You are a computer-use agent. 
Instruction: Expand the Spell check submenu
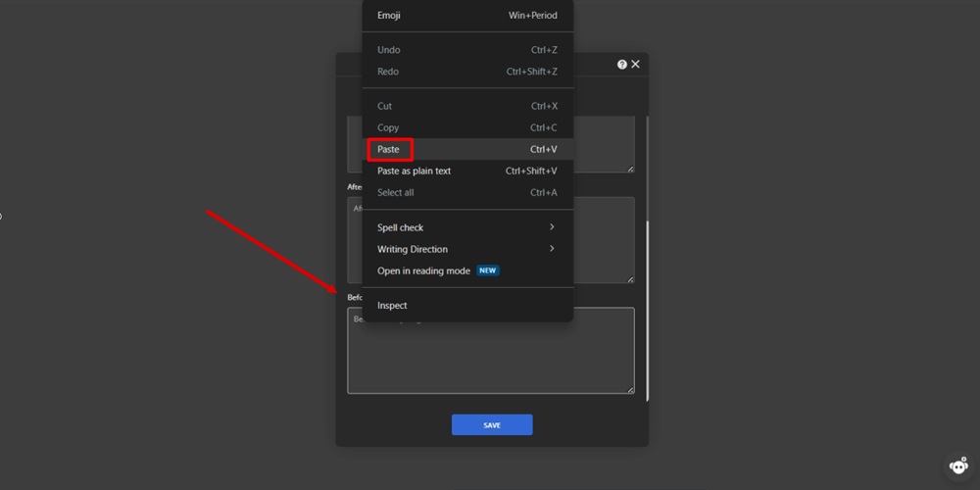(467, 227)
